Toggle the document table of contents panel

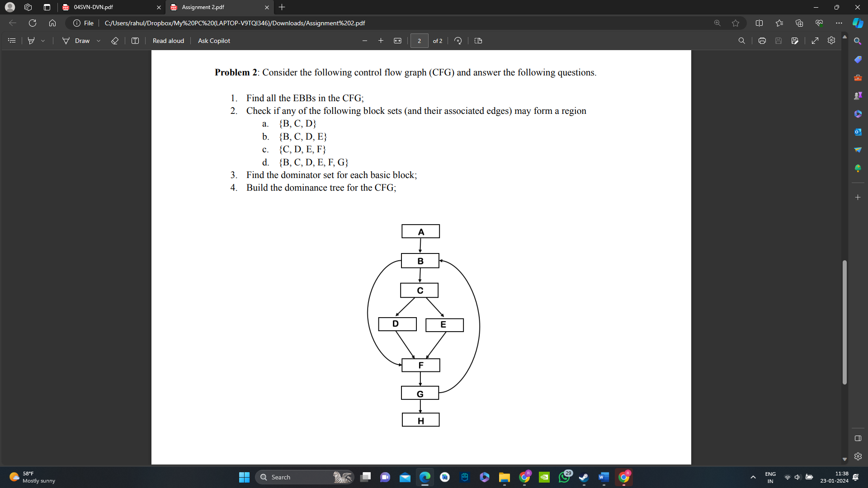[11, 41]
